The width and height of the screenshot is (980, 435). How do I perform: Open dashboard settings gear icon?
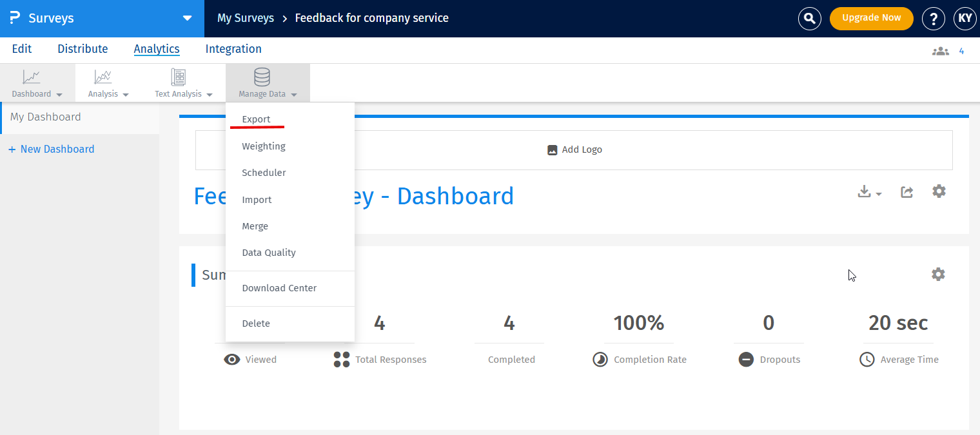(x=939, y=191)
